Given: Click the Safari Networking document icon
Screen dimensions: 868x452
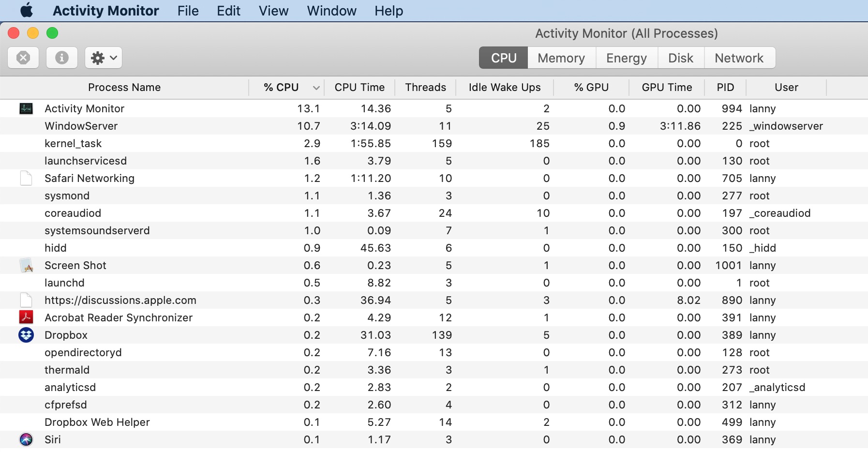Looking at the screenshot, I should pos(26,178).
